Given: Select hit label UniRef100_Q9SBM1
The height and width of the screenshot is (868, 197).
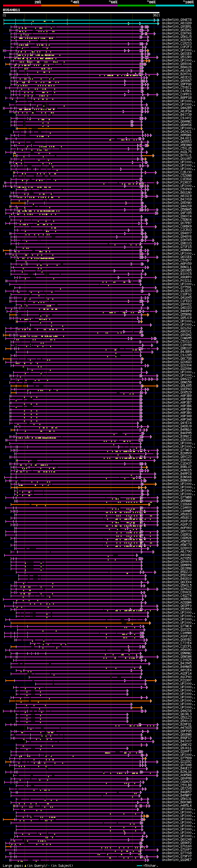Looking at the screenshot, I should click(177, 26).
